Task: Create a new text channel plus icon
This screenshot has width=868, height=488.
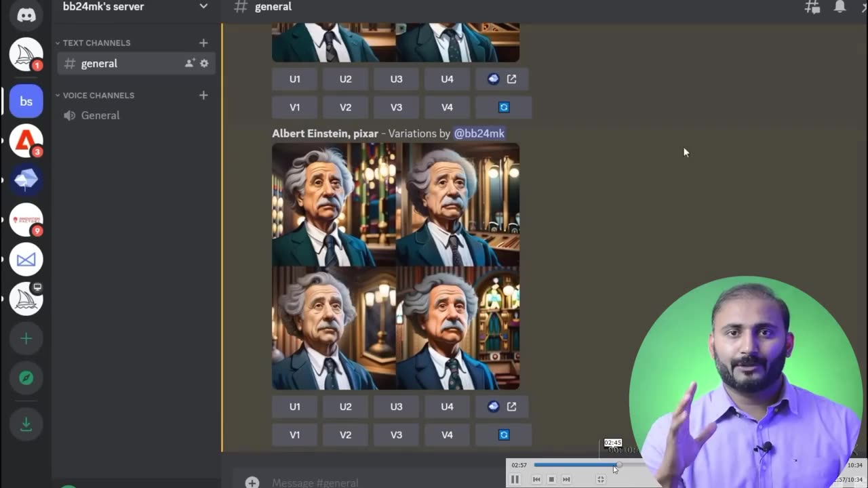Action: tap(203, 43)
